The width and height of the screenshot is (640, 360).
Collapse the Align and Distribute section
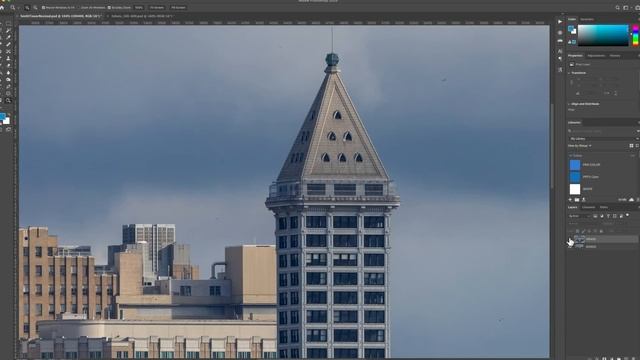point(569,104)
